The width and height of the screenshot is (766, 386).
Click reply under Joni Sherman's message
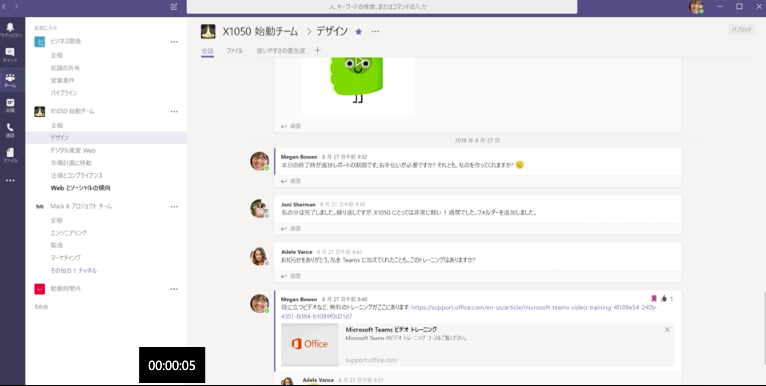pos(291,229)
